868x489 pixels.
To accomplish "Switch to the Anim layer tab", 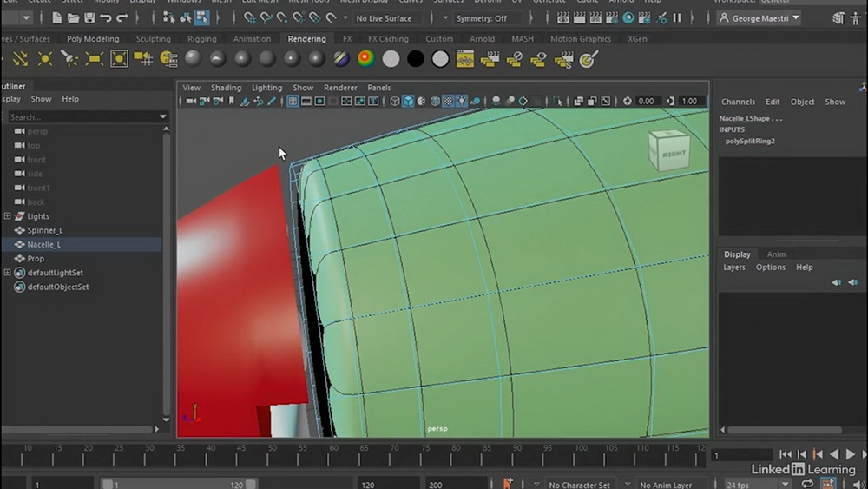I will click(776, 254).
